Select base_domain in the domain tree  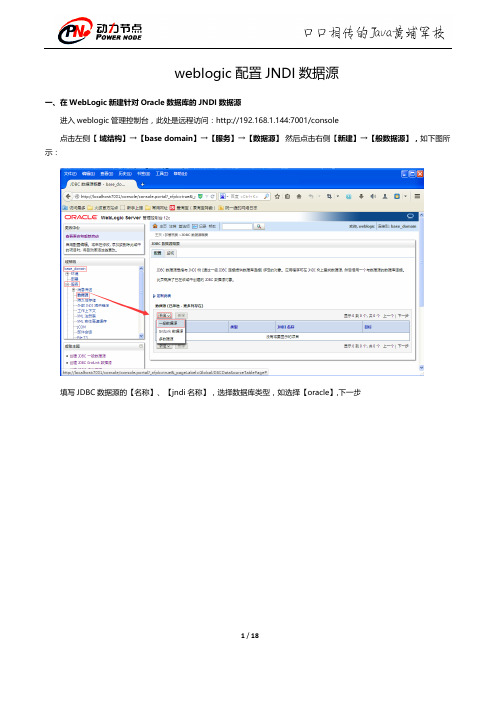coord(75,269)
